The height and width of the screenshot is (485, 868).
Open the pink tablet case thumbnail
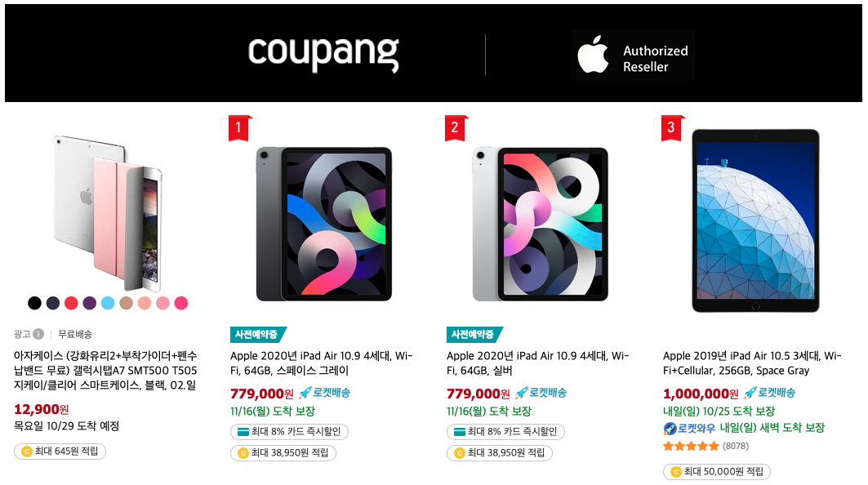pyautogui.click(x=108, y=213)
